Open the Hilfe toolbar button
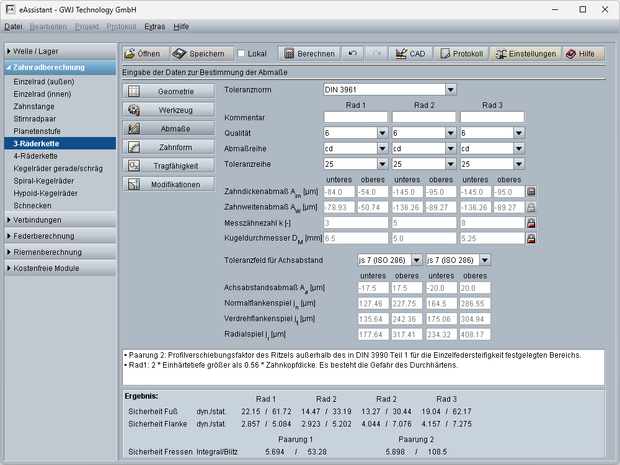 [x=585, y=53]
